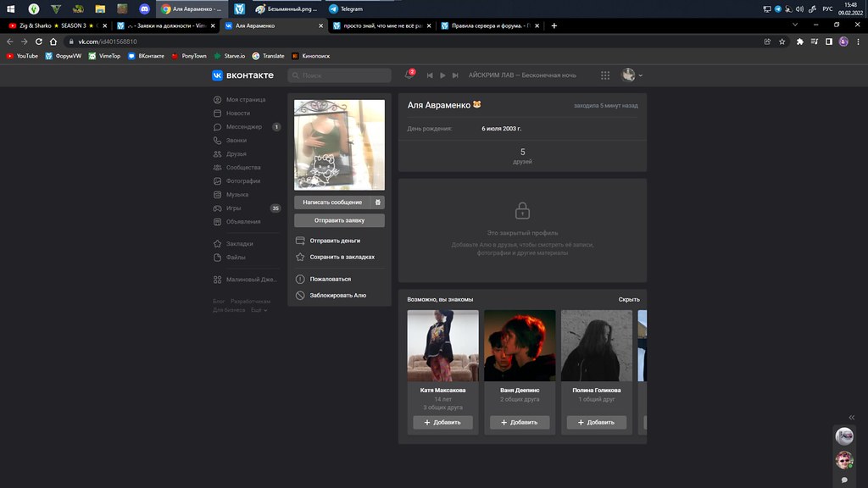Open Мессенджер from left sidebar

pos(244,127)
